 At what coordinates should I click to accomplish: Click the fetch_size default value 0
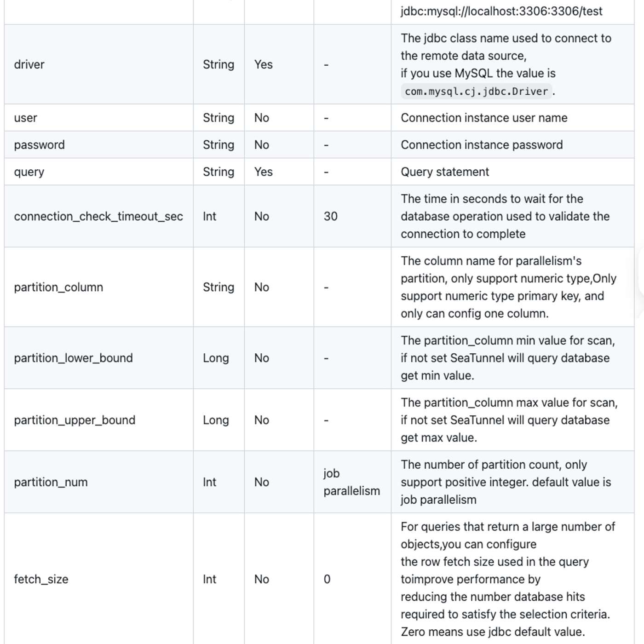[327, 579]
